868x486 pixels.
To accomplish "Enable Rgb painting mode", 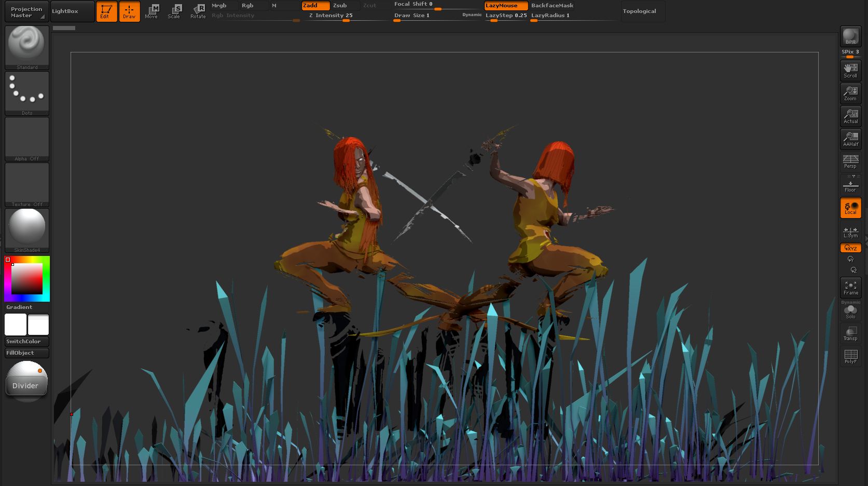I will pos(254,6).
